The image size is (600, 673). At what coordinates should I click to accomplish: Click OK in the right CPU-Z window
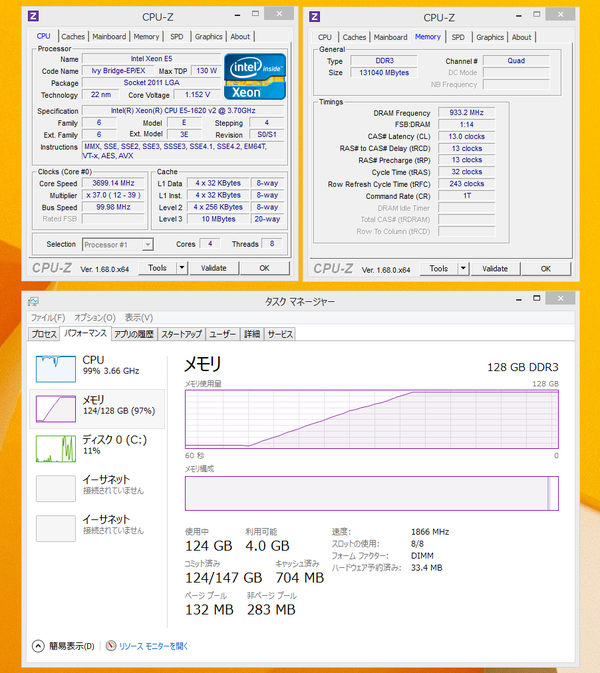[x=545, y=269]
